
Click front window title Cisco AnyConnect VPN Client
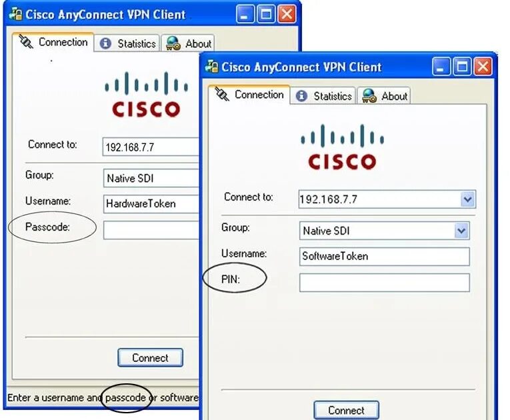click(301, 67)
